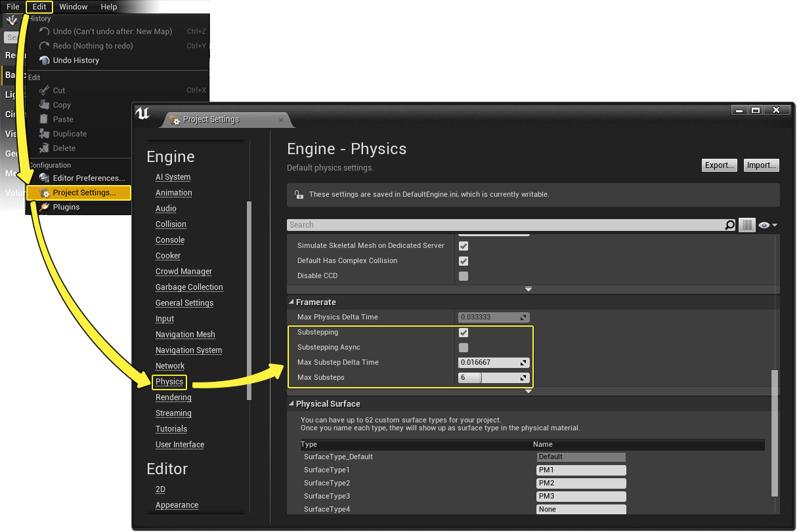Close the Project Settings tab

click(x=281, y=120)
